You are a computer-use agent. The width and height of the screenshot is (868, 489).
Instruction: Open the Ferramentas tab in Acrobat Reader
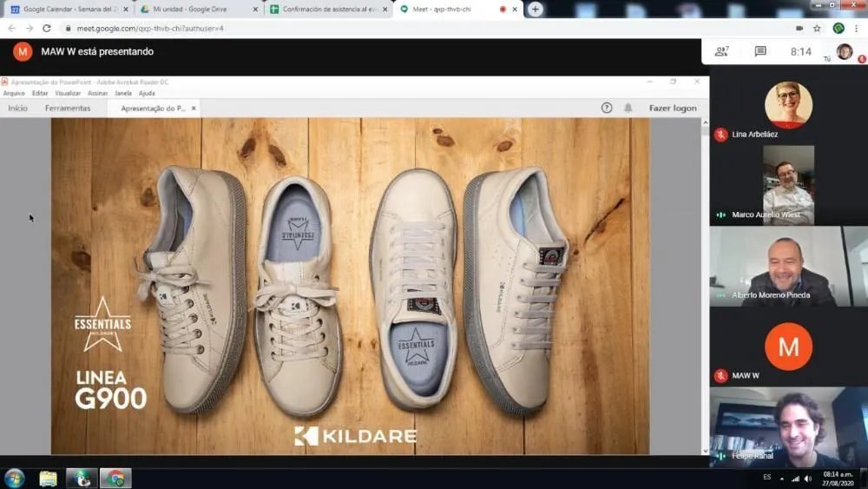pyautogui.click(x=68, y=108)
